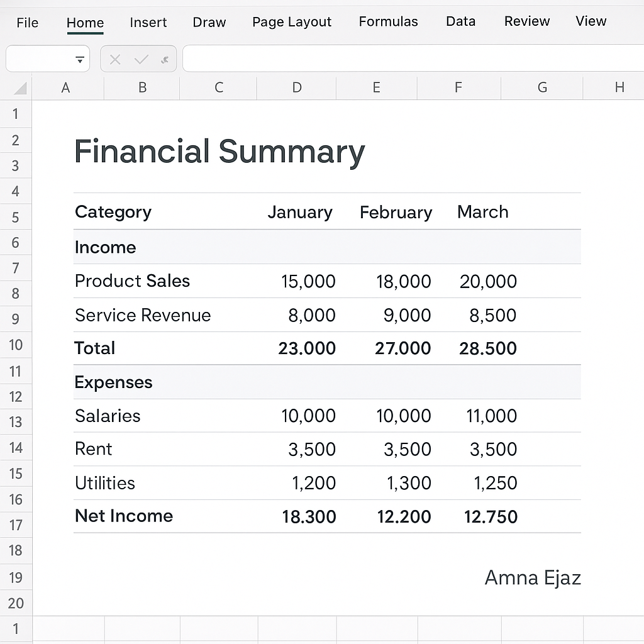644x644 pixels.
Task: Open the File menu
Action: tap(27, 23)
